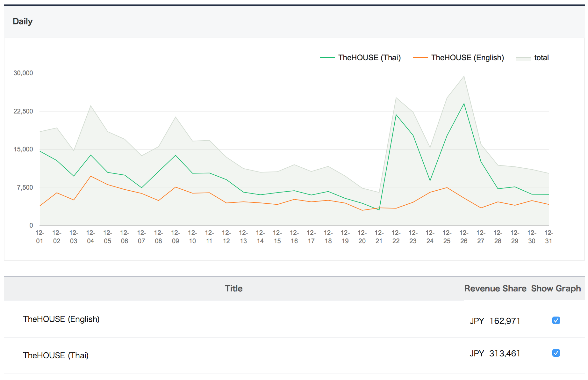
Task: Click the Revenue Share column header
Action: pyautogui.click(x=495, y=289)
